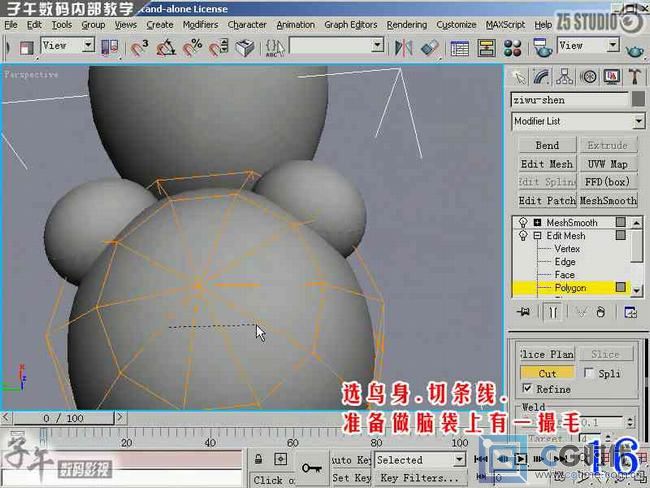Toggle the Spinner Snap icon

click(218, 48)
